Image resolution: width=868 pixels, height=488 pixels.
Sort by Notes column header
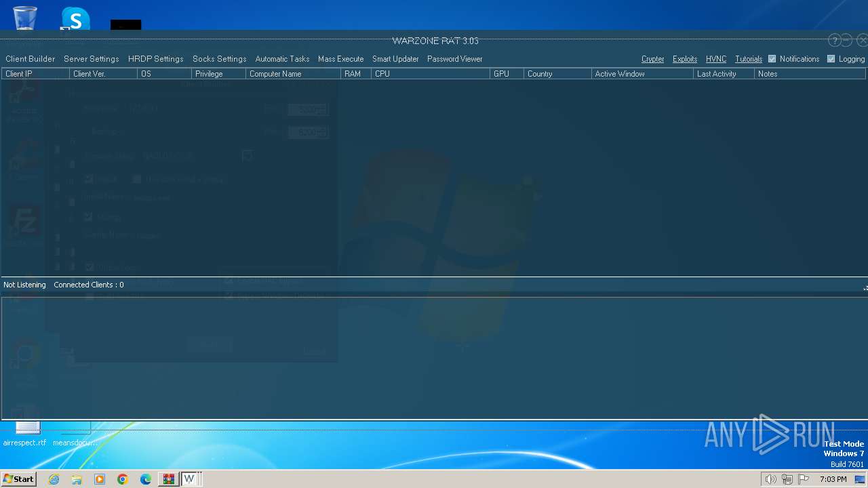pyautogui.click(x=810, y=74)
